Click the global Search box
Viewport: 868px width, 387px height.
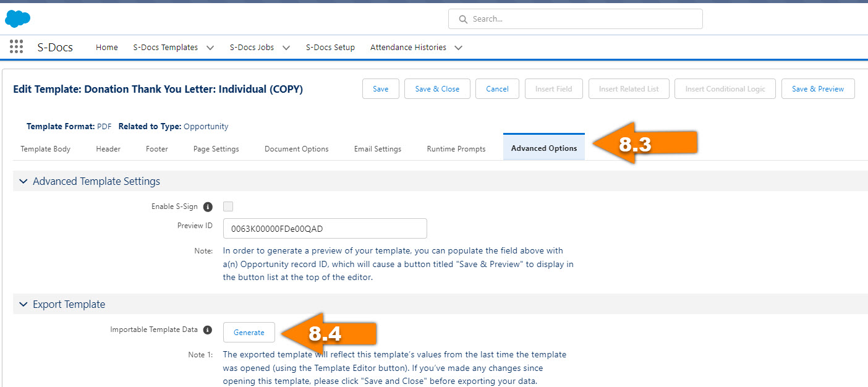[x=581, y=19]
